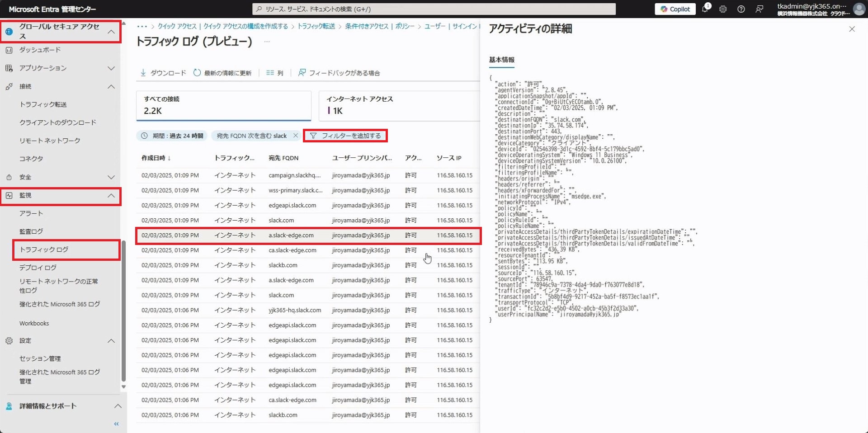Collapse the 設定 section chevron
This screenshot has height=433, width=868.
[111, 341]
